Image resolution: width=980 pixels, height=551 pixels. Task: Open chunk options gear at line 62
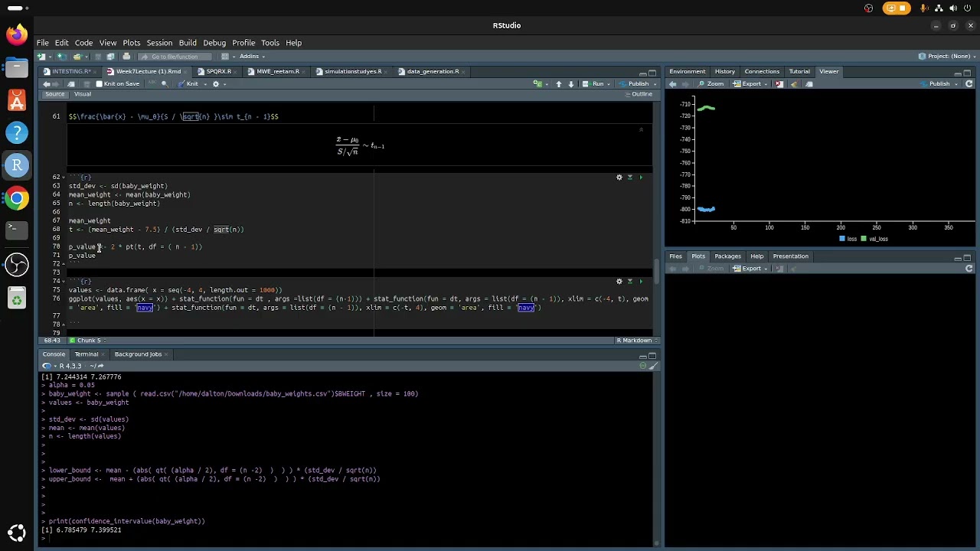click(x=619, y=178)
